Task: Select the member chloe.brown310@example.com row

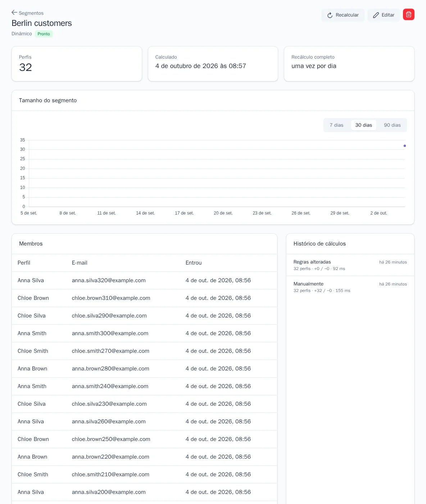Action: (144, 298)
